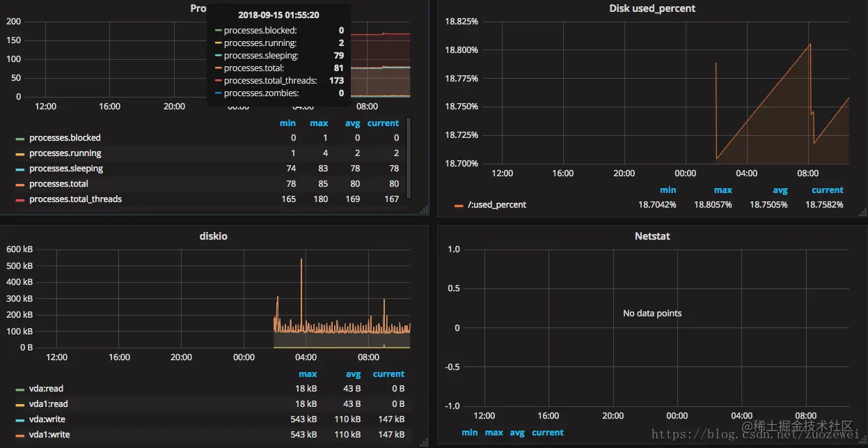The width and height of the screenshot is (868, 448).
Task: Click the vda1:write legend color line
Action: tap(19, 435)
